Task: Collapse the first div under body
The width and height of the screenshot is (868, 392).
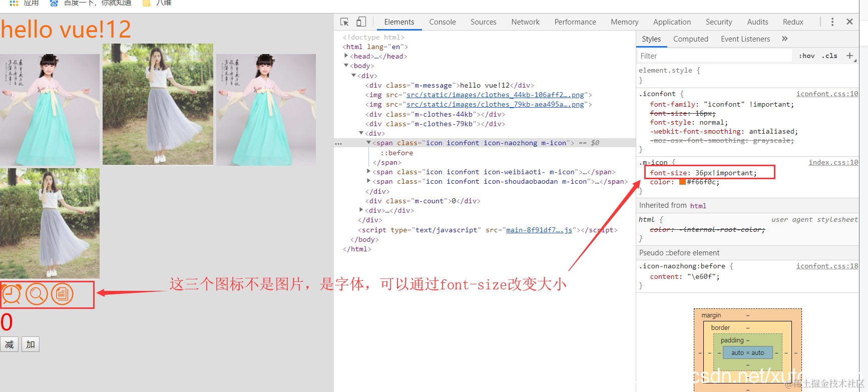Action: click(353, 76)
